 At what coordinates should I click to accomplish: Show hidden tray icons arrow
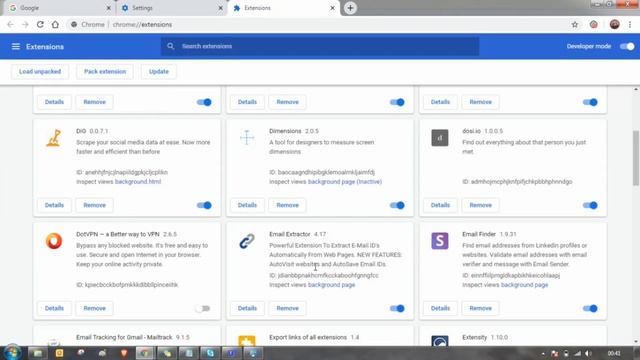[x=543, y=353]
